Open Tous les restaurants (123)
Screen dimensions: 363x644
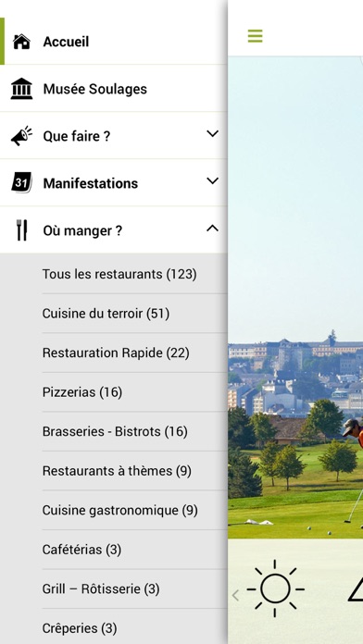coord(119,274)
